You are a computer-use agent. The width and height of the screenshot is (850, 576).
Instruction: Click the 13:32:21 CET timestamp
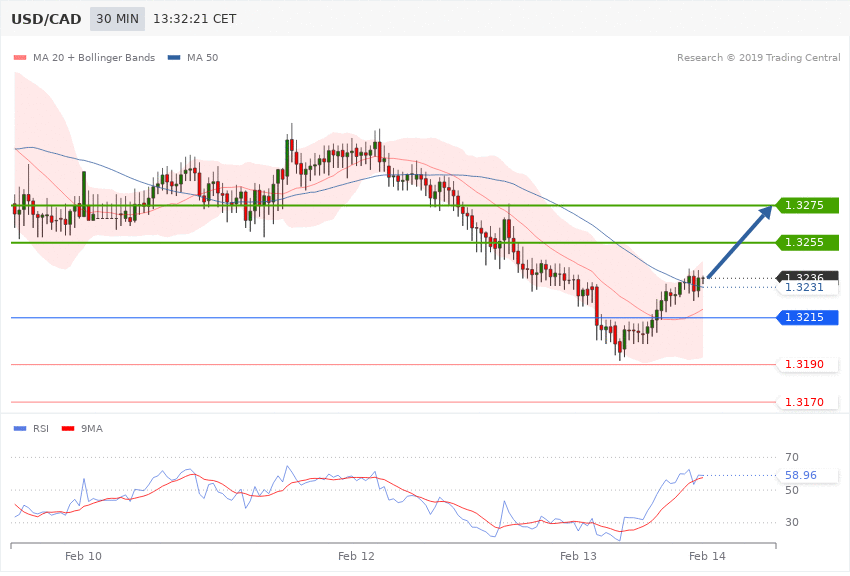[x=195, y=19]
